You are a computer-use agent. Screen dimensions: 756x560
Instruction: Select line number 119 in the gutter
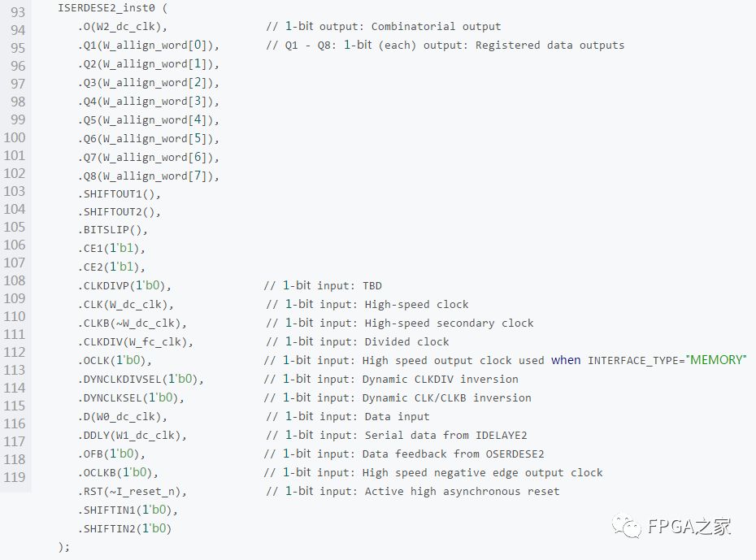tap(15, 477)
